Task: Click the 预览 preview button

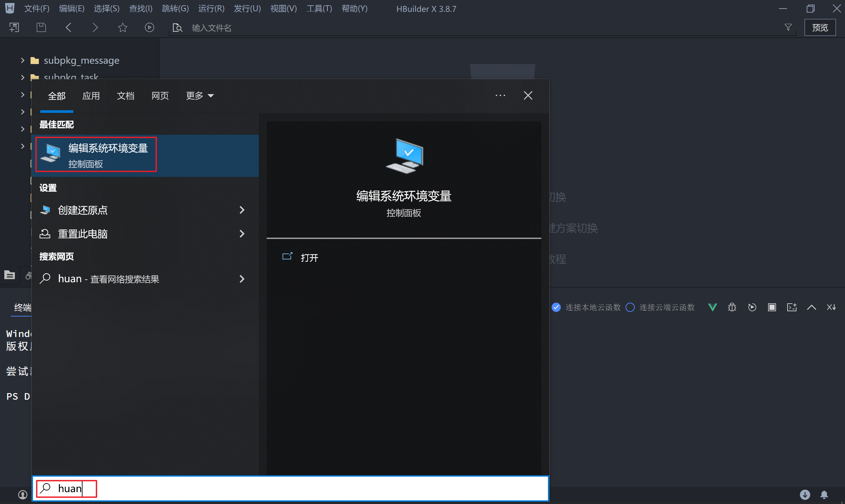Action: coord(820,27)
